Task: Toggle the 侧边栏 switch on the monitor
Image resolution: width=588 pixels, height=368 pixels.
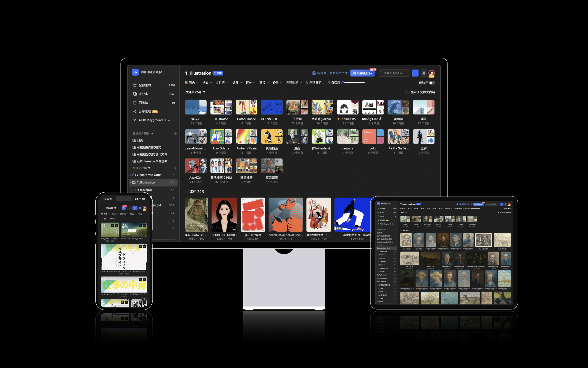Action: (432, 83)
